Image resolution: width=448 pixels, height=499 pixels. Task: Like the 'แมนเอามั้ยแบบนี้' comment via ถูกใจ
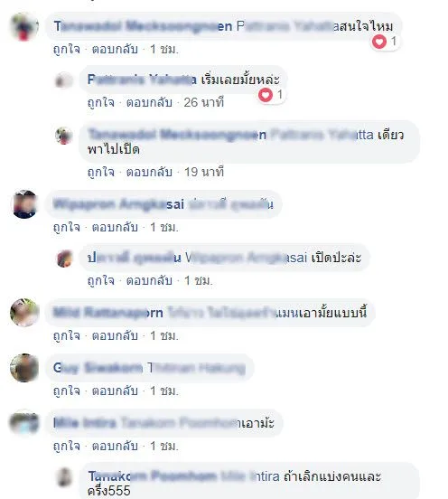click(67, 335)
